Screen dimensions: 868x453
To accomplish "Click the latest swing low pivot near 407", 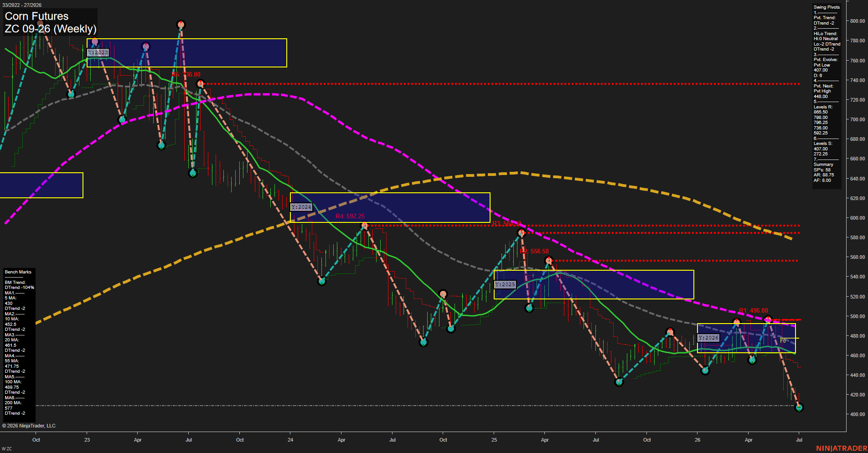I will point(799,407).
